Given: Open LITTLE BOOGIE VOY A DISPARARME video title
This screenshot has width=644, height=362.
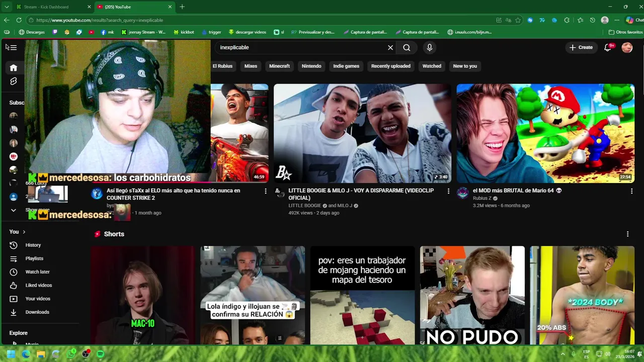Looking at the screenshot, I should (x=361, y=195).
